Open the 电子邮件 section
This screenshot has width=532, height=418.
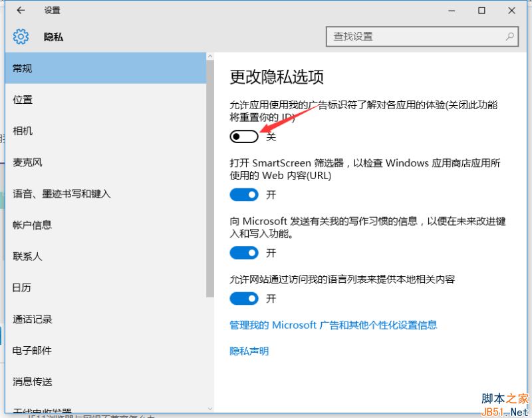[106, 350]
